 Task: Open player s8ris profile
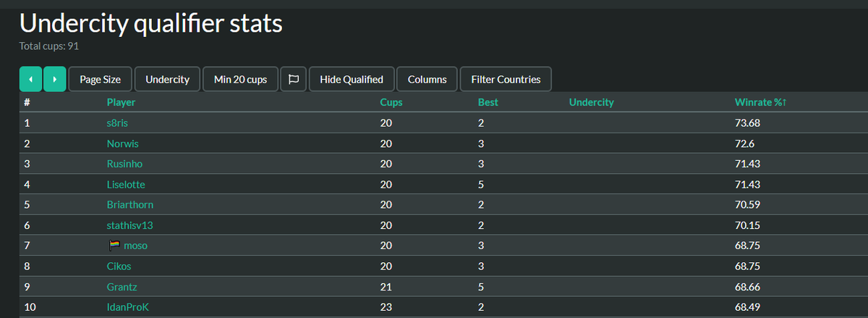(x=117, y=123)
